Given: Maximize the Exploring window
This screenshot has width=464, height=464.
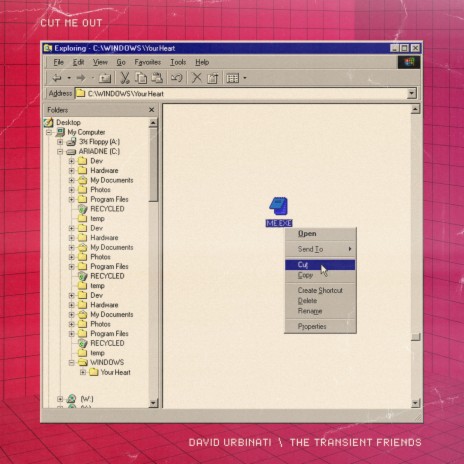Looking at the screenshot, I should coord(405,48).
